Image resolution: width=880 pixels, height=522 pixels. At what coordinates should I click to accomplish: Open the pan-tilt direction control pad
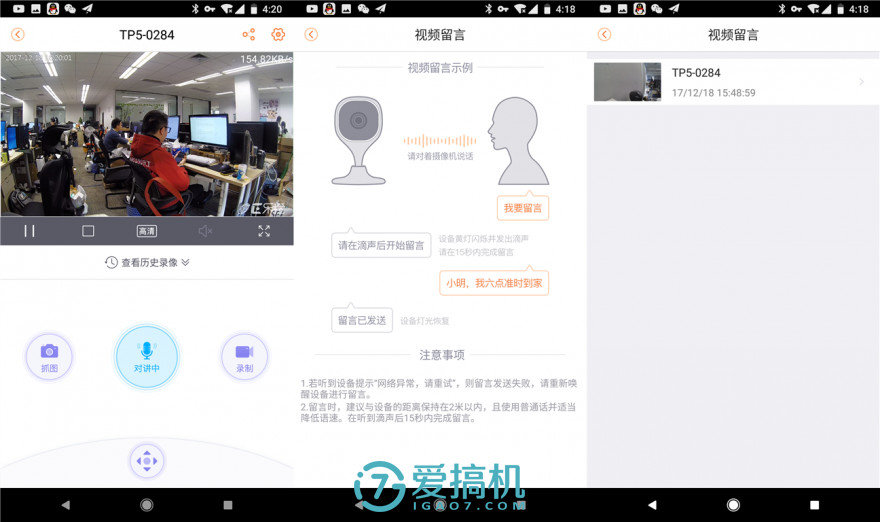tap(147, 461)
